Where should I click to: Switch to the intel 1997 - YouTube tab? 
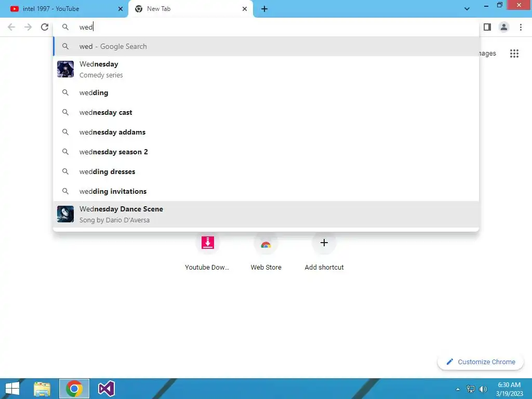click(x=64, y=9)
